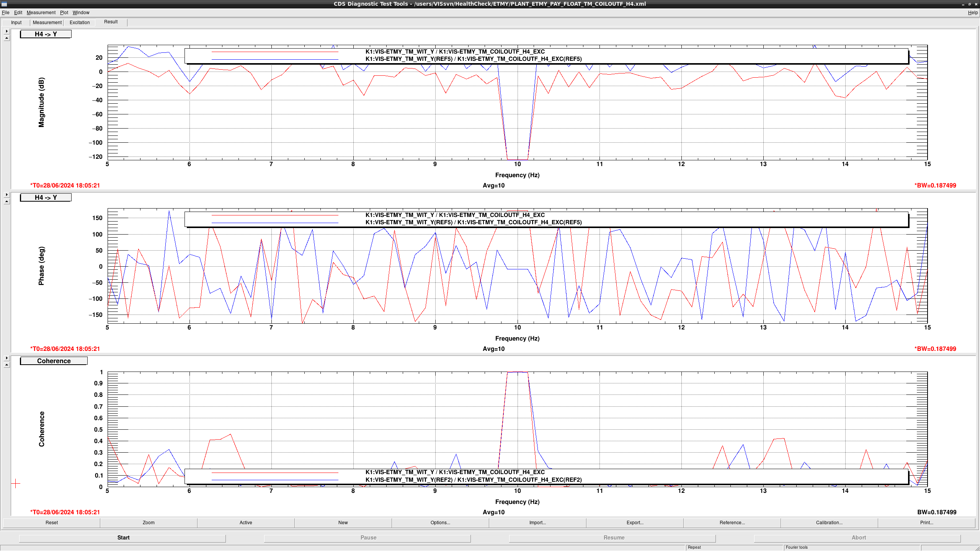Click the Resume button
The image size is (980, 551).
click(613, 538)
